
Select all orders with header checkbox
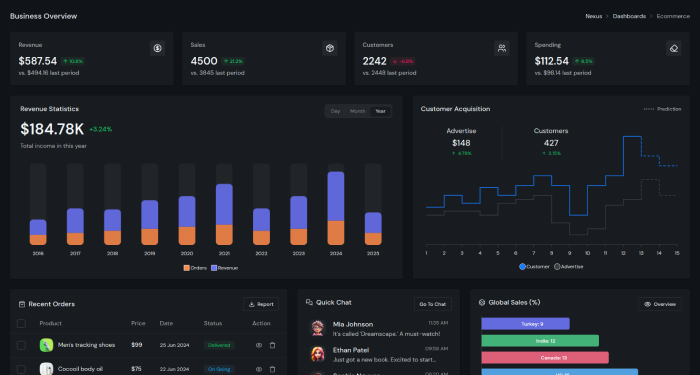[x=21, y=323]
